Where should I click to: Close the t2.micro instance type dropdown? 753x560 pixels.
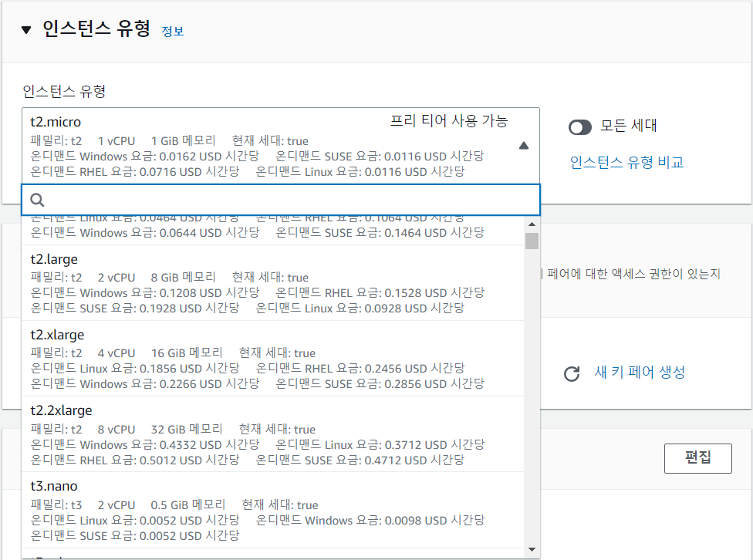coord(281,146)
